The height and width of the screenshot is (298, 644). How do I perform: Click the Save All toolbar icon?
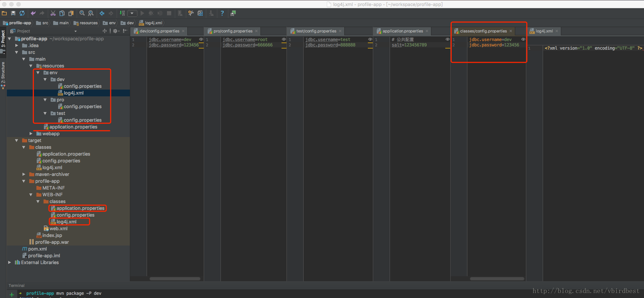(13, 13)
